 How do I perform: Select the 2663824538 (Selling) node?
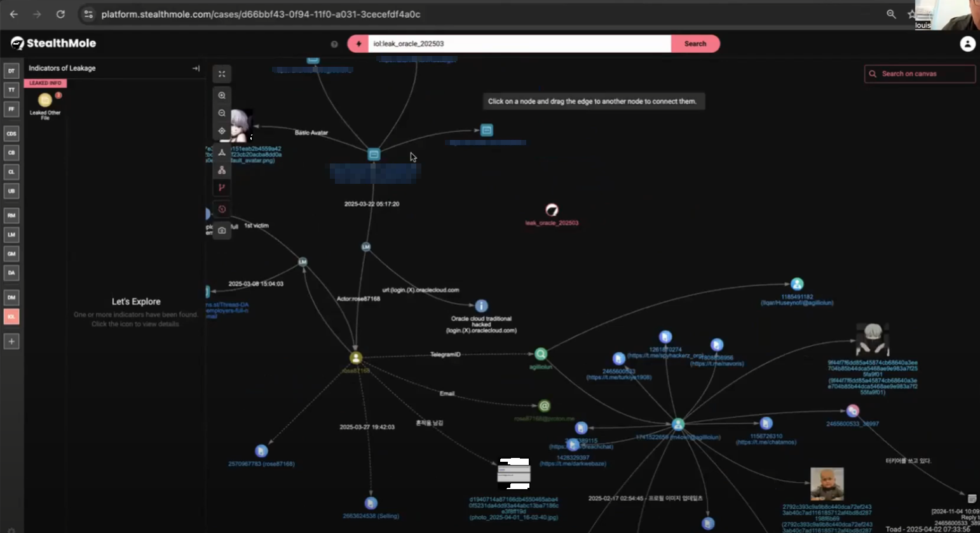[371, 503]
